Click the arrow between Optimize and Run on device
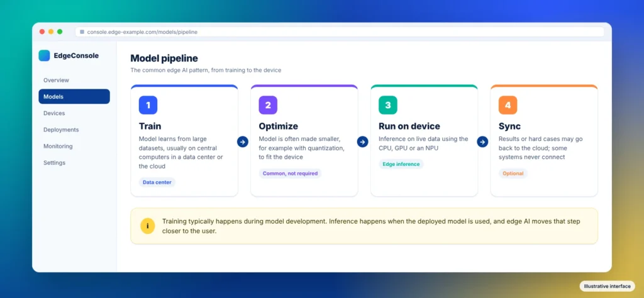644x298 pixels. tap(363, 142)
